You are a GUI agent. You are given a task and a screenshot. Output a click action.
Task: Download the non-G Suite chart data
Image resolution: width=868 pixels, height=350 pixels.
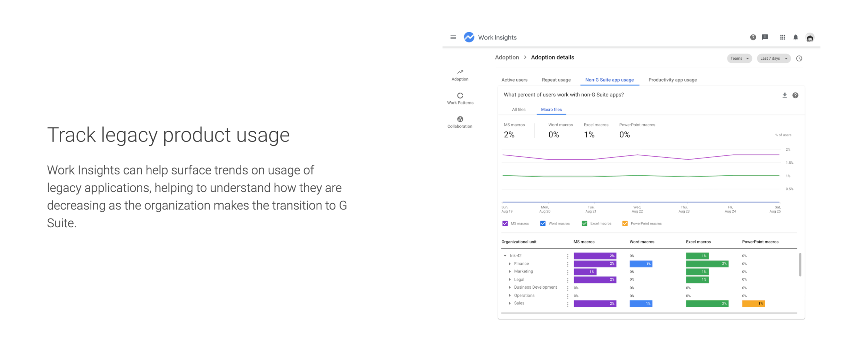[784, 95]
